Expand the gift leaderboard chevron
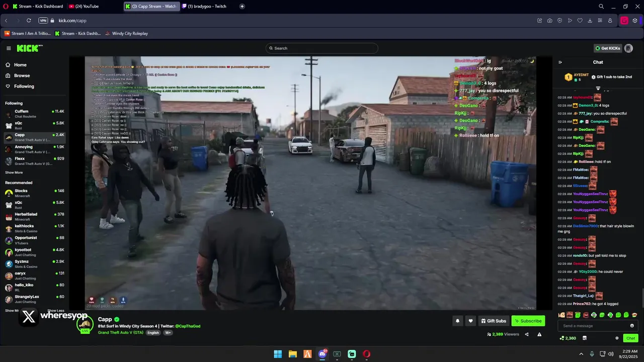 click(x=598, y=88)
